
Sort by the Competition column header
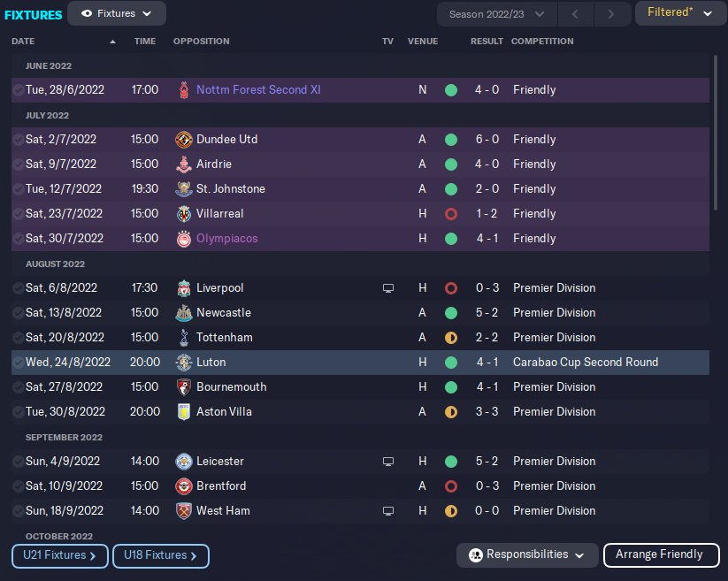click(542, 42)
